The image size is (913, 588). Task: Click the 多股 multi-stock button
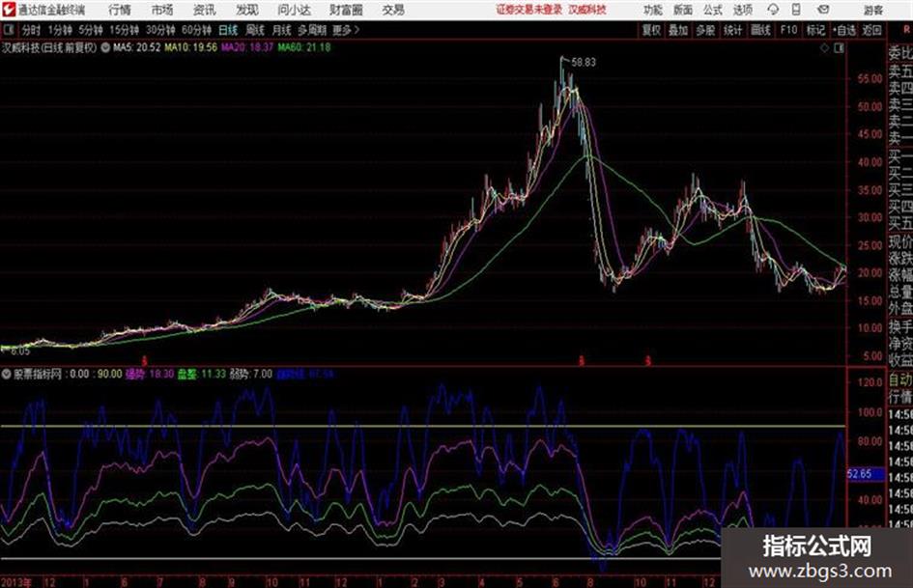705,30
